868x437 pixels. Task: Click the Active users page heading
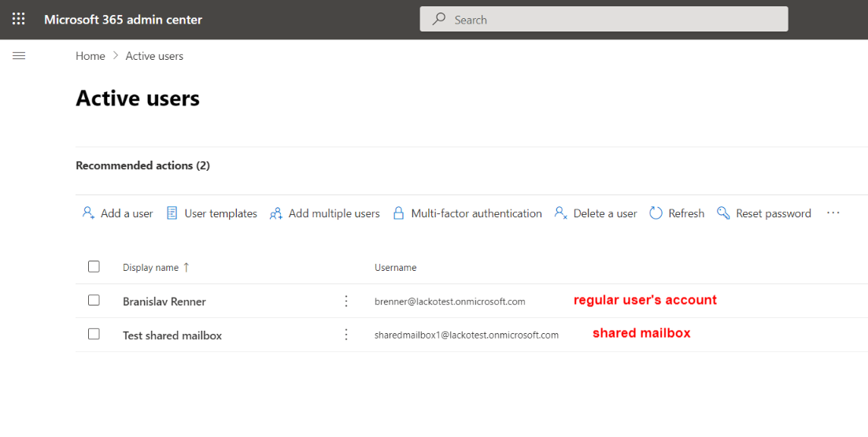point(138,98)
